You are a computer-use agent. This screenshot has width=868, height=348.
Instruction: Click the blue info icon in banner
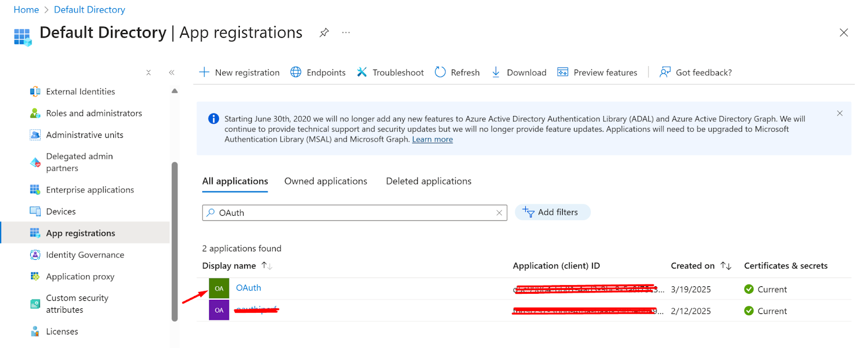pos(214,119)
